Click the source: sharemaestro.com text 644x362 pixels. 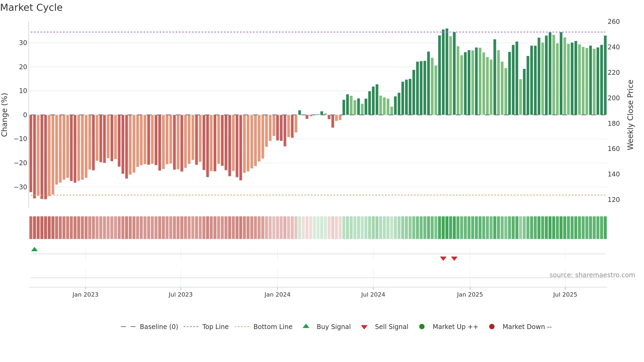point(592,275)
